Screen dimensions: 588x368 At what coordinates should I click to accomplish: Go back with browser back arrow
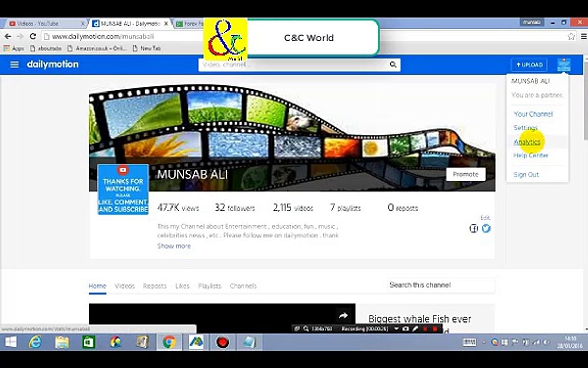[8, 36]
